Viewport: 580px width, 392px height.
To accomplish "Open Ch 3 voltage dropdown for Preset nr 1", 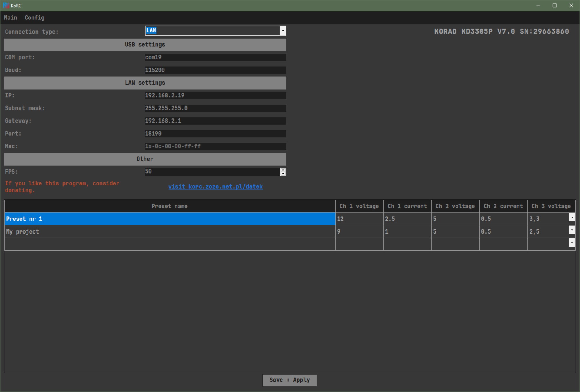I will 572,217.
